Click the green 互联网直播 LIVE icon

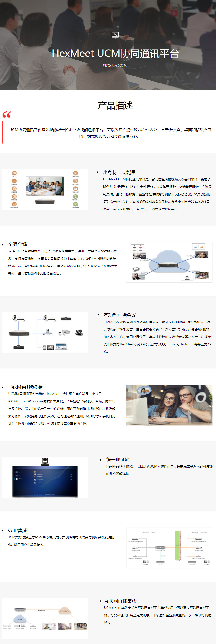[x=75, y=204]
